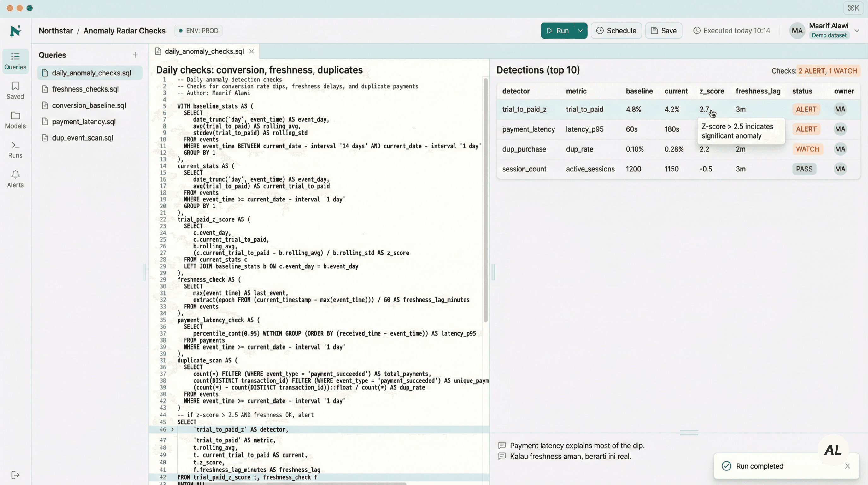This screenshot has width=868, height=485.
Task: Click the Schedule button
Action: (x=616, y=31)
